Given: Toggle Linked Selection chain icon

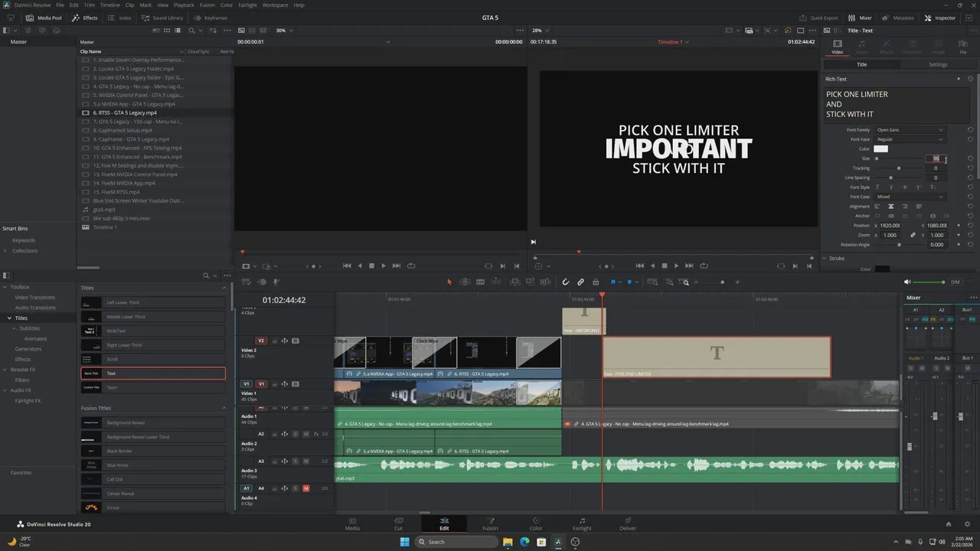Looking at the screenshot, I should 580,282.
